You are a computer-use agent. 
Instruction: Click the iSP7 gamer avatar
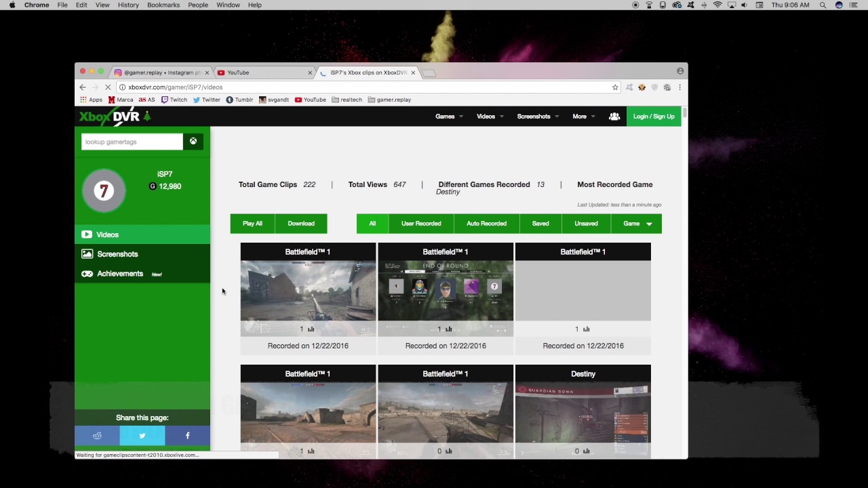tap(104, 191)
